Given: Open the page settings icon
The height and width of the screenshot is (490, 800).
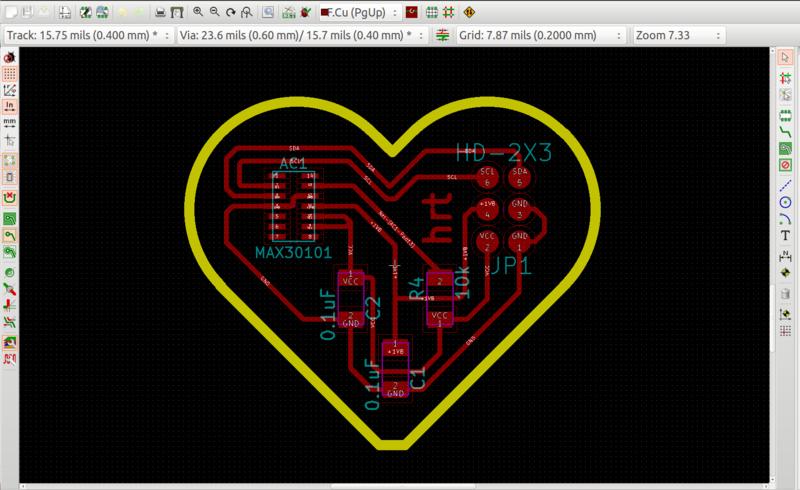Looking at the screenshot, I should tap(64, 12).
